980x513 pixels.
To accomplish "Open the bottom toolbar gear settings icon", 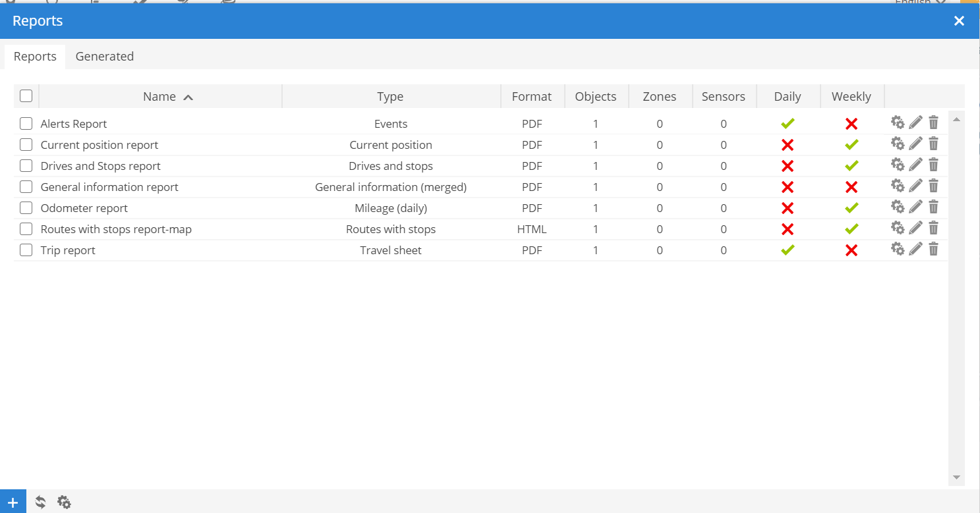I will click(64, 502).
